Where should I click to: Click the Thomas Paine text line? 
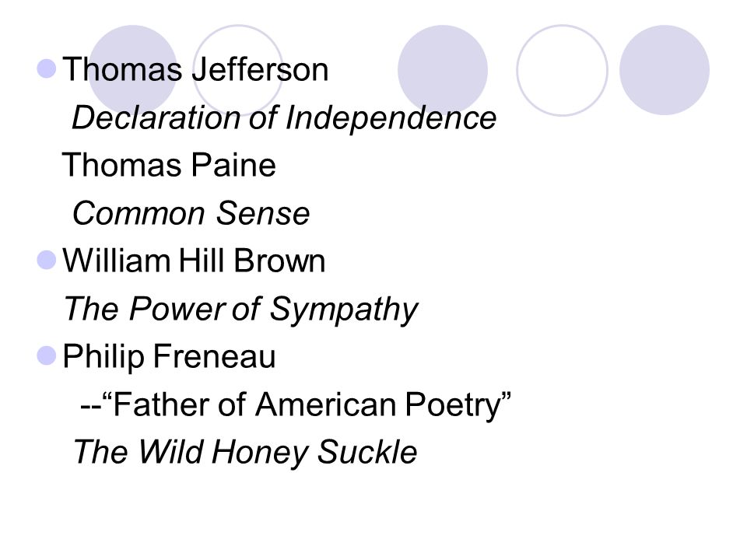pos(169,165)
